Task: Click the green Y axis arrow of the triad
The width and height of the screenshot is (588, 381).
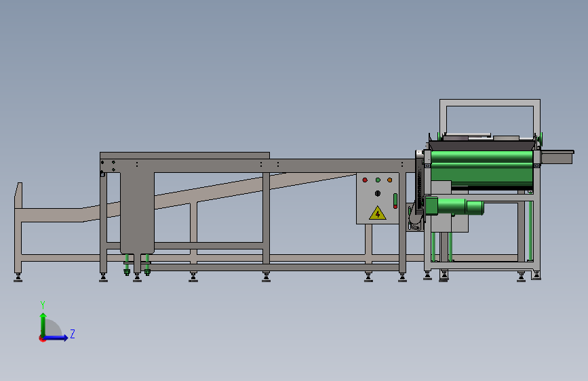Action: tap(43, 325)
